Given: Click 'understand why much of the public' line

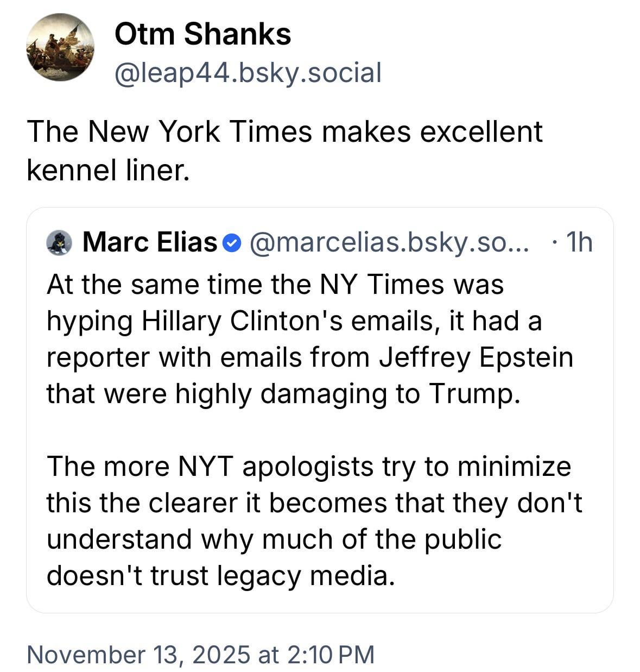Looking at the screenshot, I should click(274, 539).
